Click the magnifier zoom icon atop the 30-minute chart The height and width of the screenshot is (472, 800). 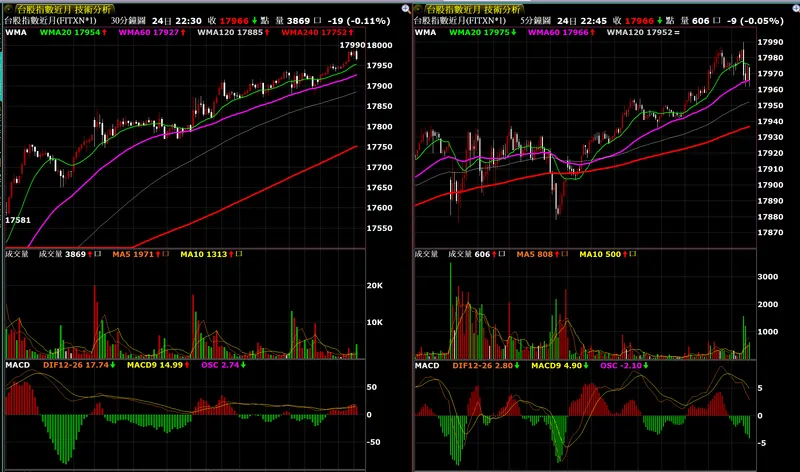click(x=406, y=9)
